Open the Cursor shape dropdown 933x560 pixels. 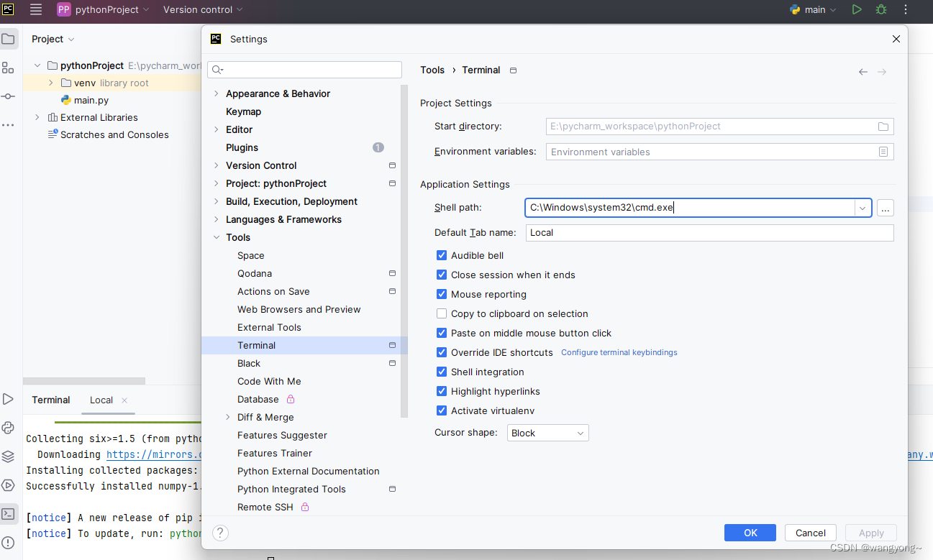(x=547, y=433)
